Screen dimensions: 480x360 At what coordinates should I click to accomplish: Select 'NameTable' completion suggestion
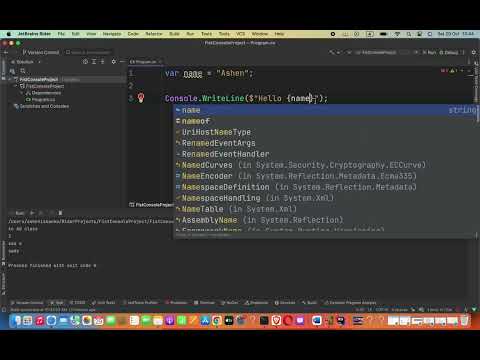click(x=325, y=209)
